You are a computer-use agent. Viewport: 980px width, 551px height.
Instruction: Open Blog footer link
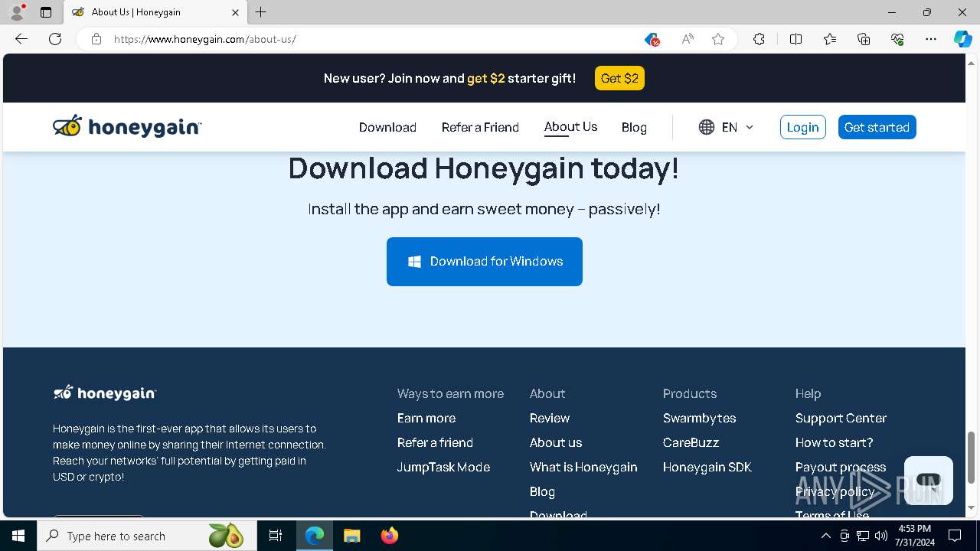[542, 491]
